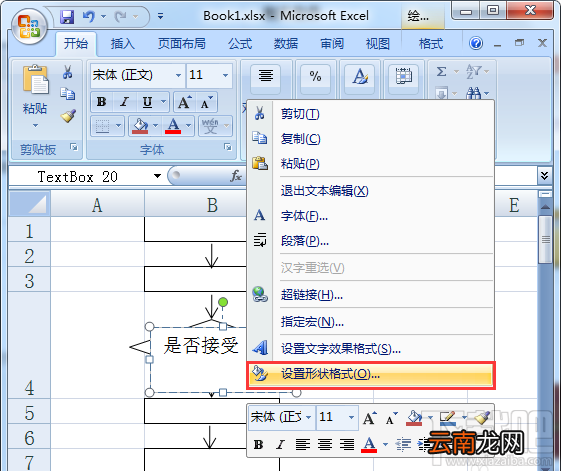Click the Select All corner button

coord(29,204)
